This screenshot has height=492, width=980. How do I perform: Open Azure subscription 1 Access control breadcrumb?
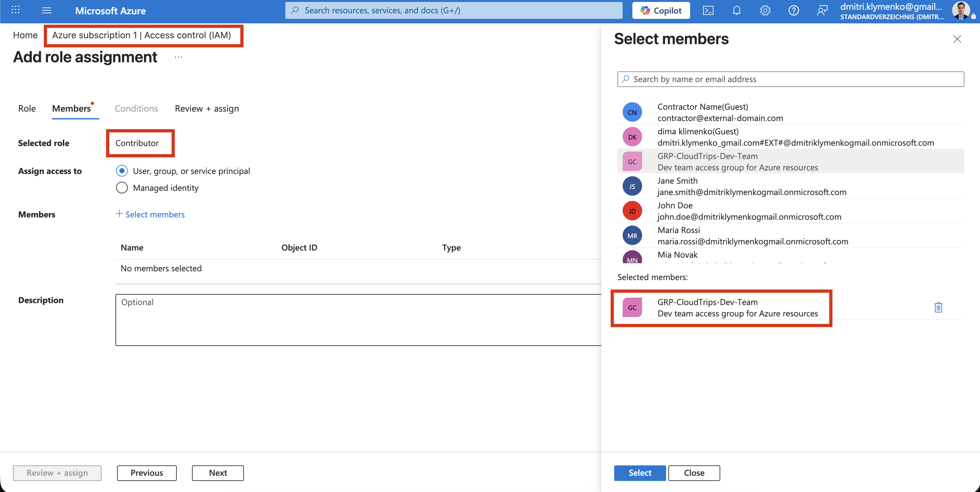point(141,35)
